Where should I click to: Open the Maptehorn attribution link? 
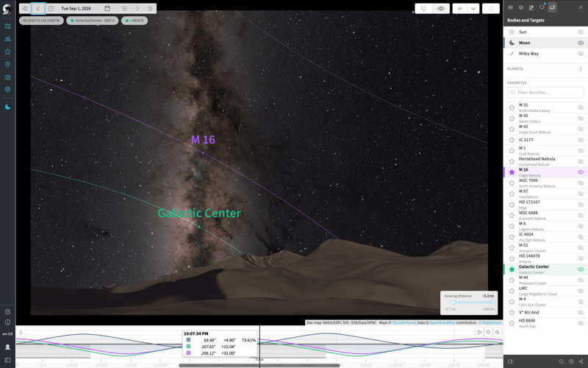(x=492, y=322)
